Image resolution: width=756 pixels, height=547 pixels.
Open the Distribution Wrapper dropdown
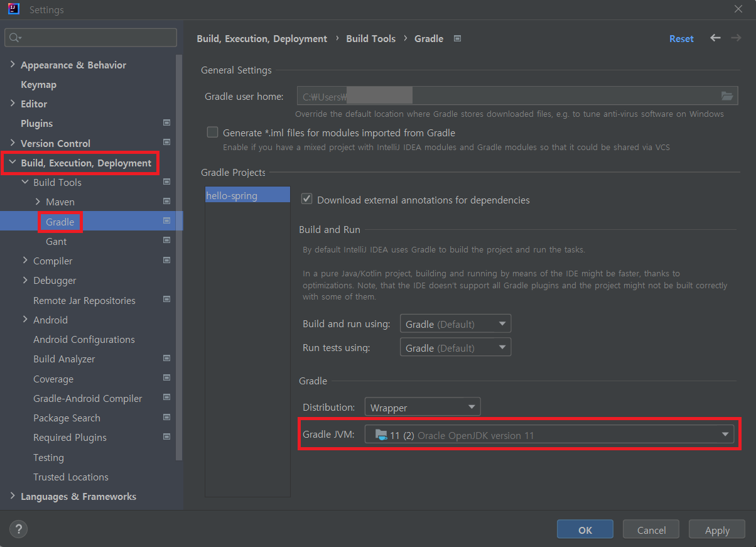[x=423, y=407]
